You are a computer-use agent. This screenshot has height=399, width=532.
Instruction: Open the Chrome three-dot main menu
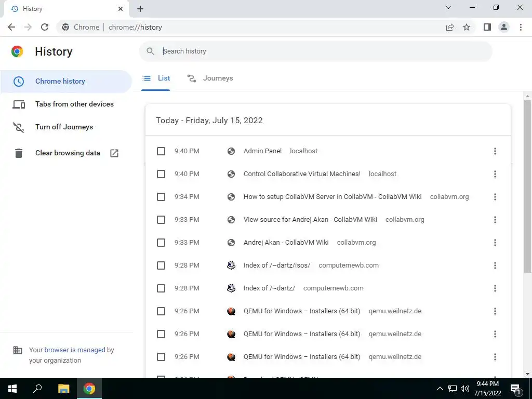point(521,27)
